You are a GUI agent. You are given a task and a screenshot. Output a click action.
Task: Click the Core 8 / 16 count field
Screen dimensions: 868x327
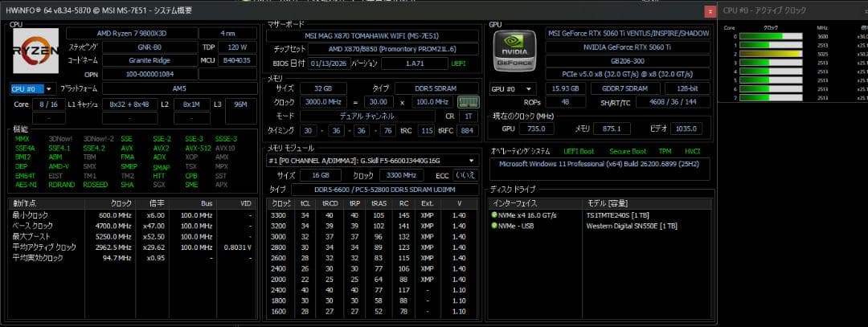[x=49, y=104]
